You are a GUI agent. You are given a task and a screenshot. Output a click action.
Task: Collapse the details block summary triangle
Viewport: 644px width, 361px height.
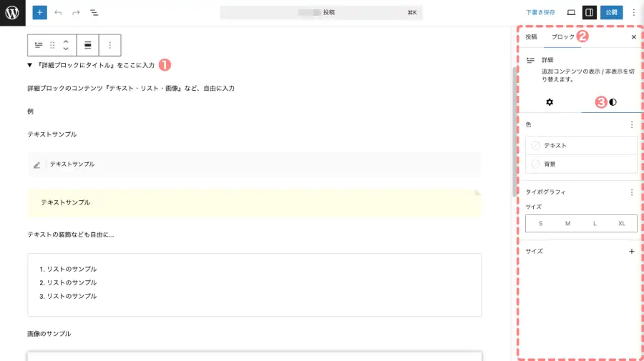point(30,65)
